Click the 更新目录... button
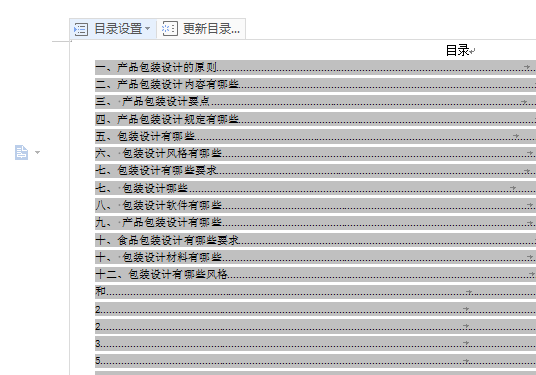This screenshot has width=536, height=375. pyautogui.click(x=202, y=29)
